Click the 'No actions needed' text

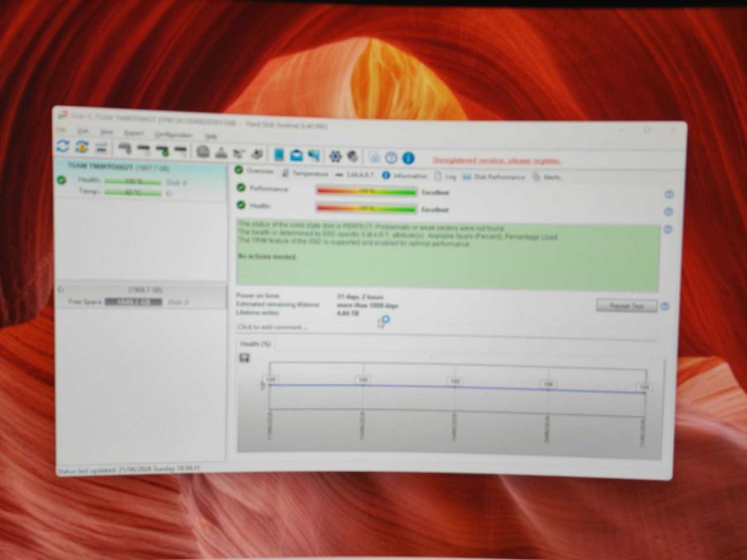click(267, 257)
